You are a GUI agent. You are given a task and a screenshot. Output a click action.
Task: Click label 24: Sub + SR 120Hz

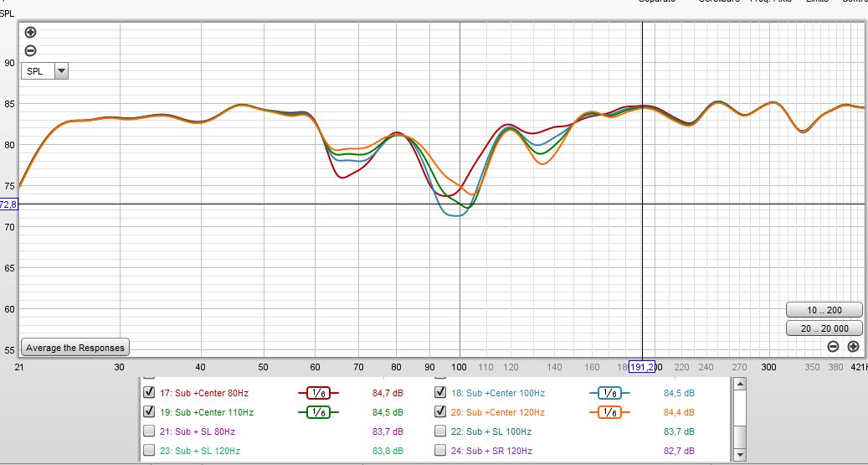click(x=491, y=451)
